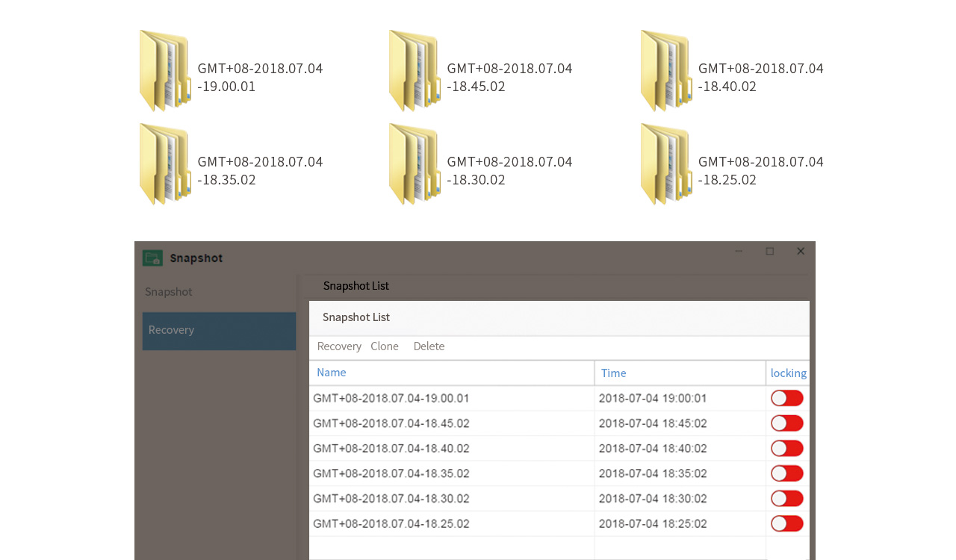Enable locking for snapshot 18:35:02
Screen dimensions: 956x560
[786, 473]
